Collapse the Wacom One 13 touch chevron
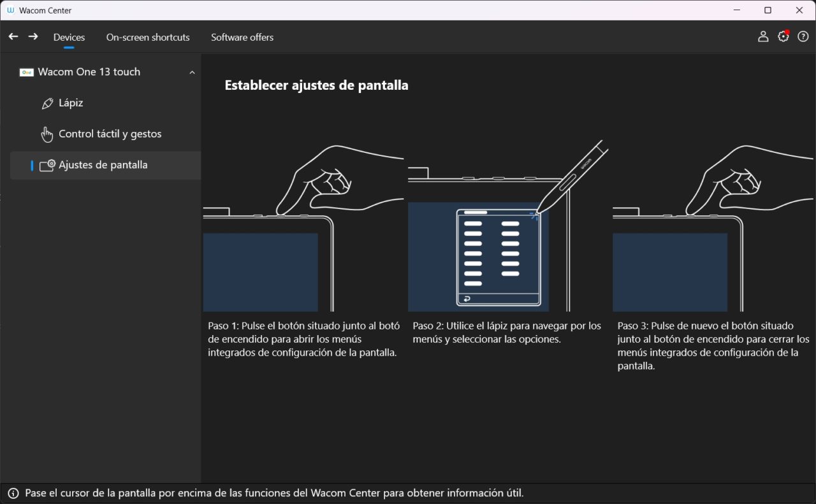 click(x=192, y=73)
